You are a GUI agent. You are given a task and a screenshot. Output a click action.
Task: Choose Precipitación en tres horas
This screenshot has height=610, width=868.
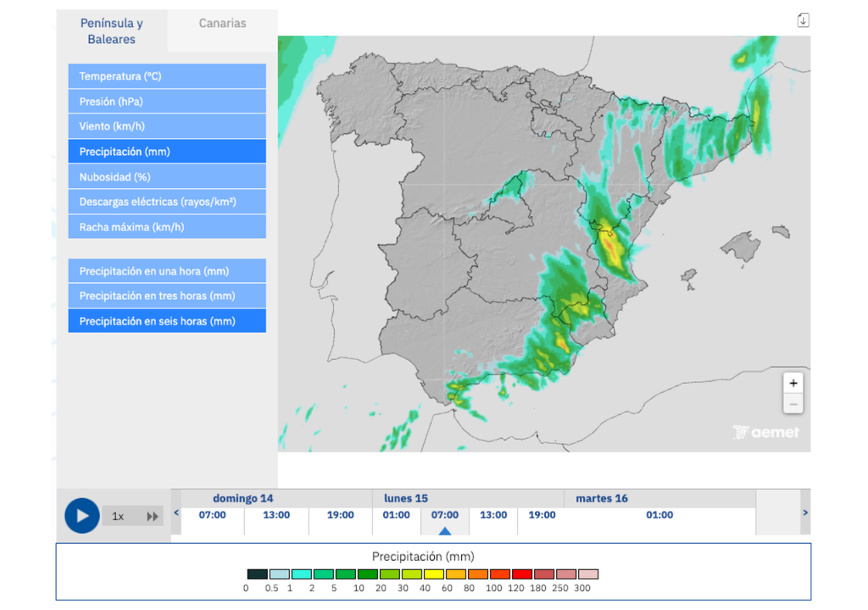click(167, 296)
